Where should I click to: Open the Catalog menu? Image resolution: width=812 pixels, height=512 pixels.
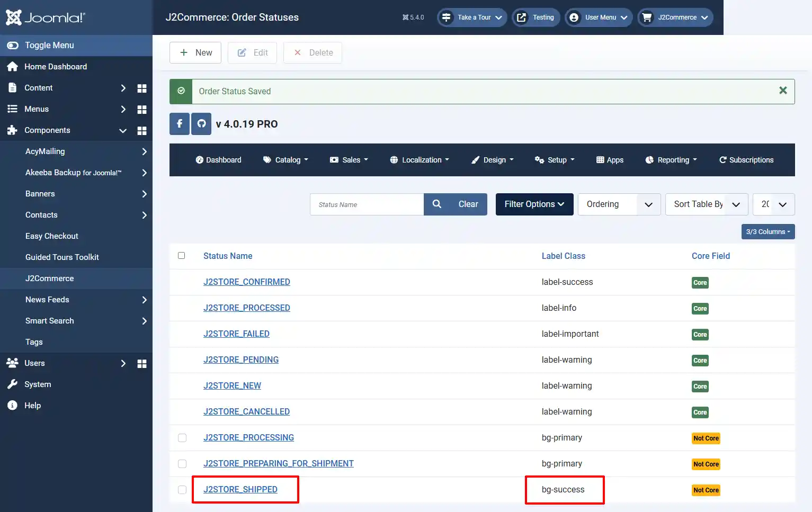pos(285,160)
